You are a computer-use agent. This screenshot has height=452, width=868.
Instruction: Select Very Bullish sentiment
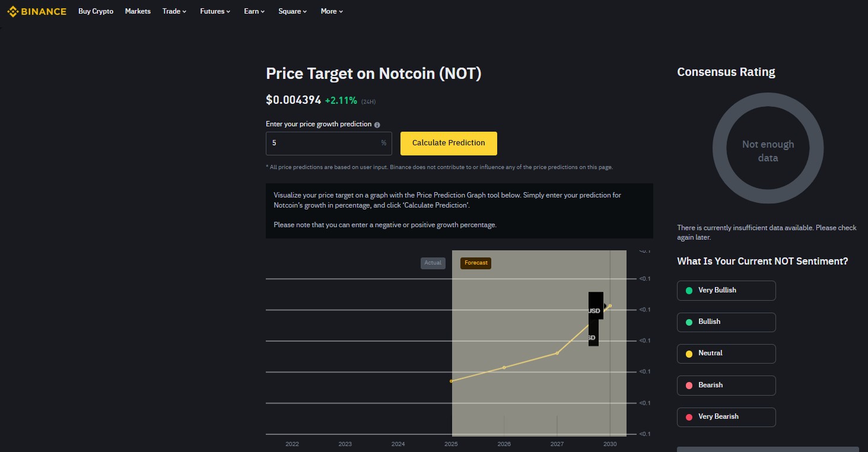point(726,290)
